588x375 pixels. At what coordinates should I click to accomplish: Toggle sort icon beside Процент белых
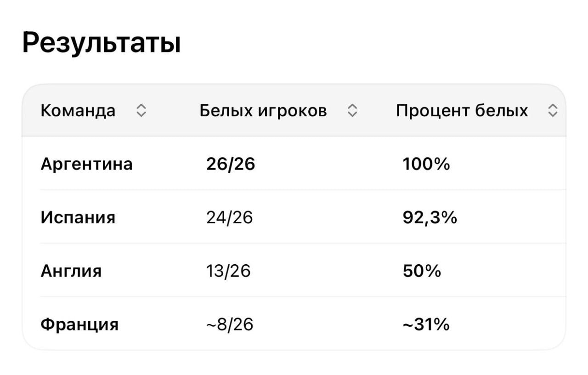[553, 110]
